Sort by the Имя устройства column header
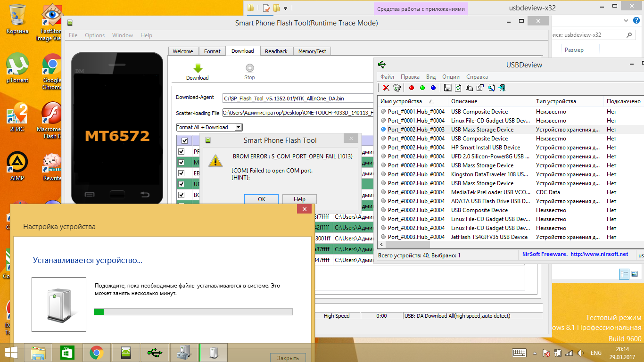644x362 pixels. click(401, 101)
